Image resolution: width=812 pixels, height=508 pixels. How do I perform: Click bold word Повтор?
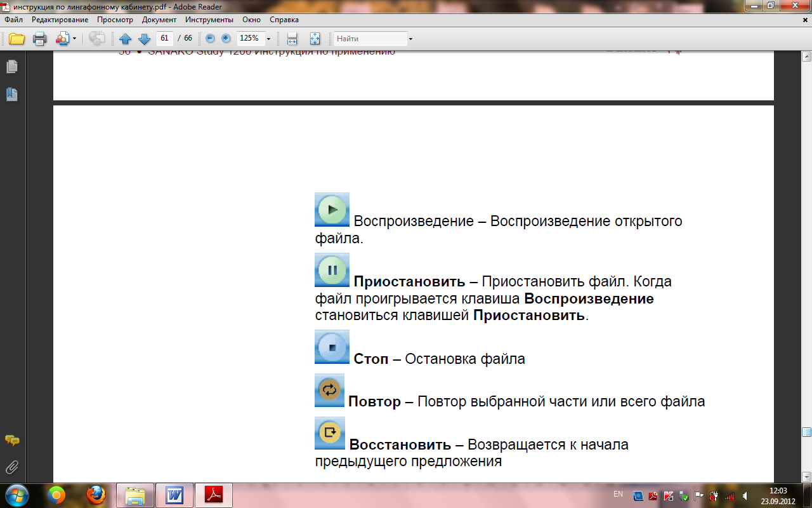click(375, 402)
